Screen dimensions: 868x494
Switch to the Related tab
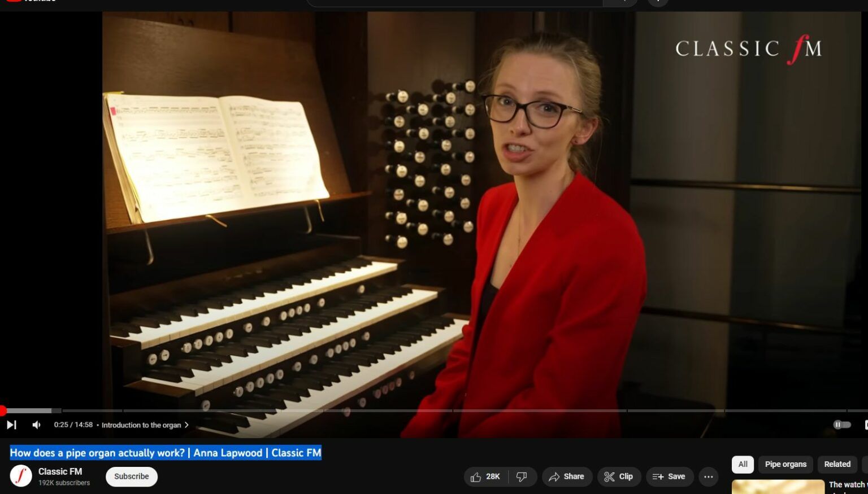[x=837, y=464]
